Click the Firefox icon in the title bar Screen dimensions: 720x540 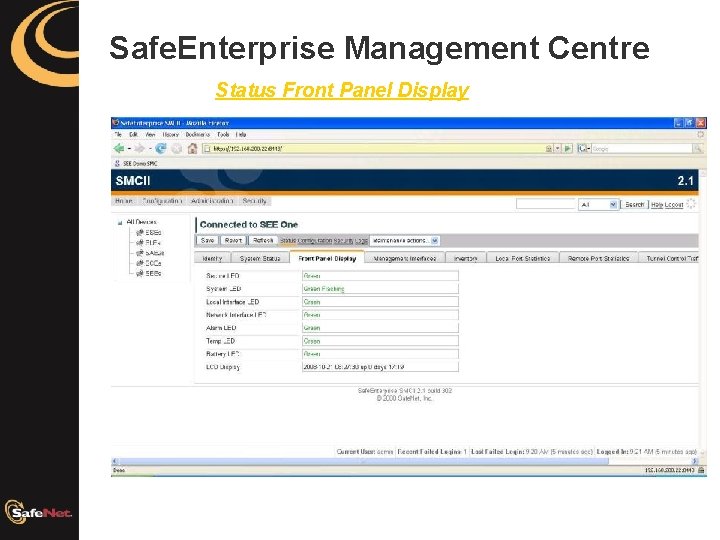point(116,123)
